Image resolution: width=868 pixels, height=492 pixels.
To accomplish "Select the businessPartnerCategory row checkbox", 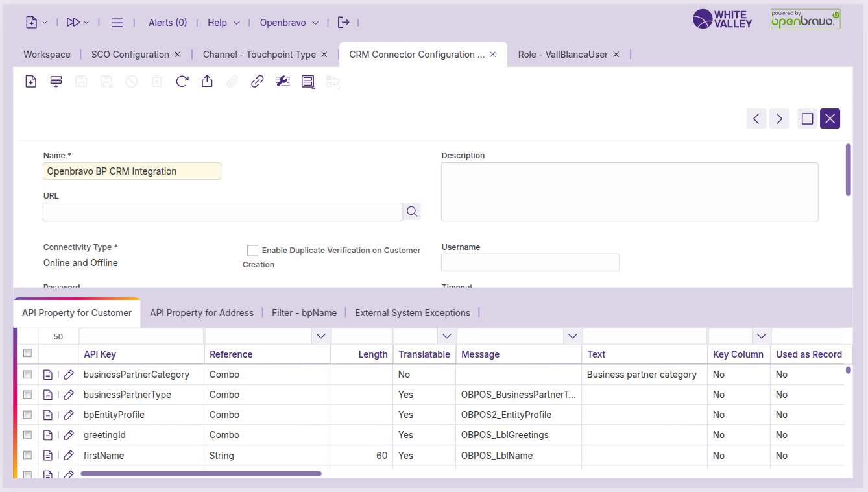I will point(27,375).
